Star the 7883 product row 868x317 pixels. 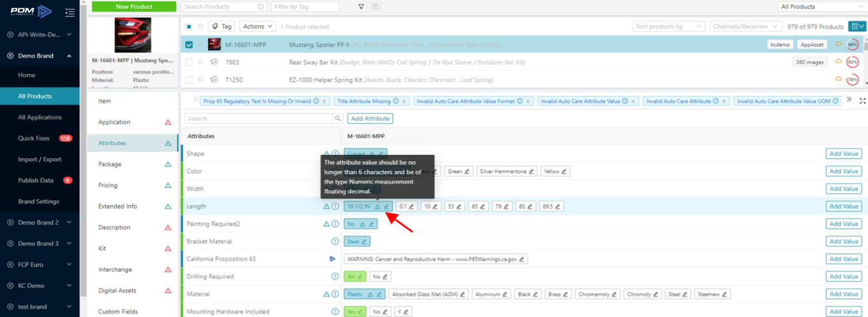pyautogui.click(x=200, y=62)
